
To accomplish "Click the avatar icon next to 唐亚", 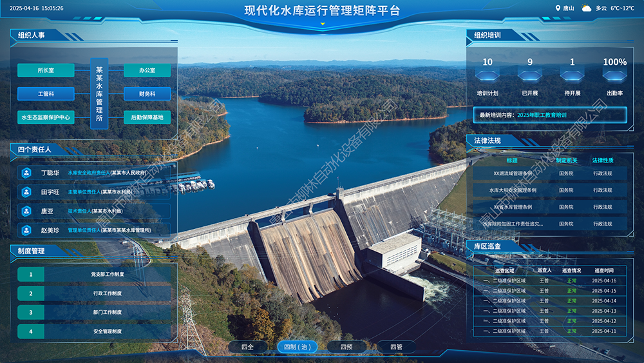I will pyautogui.click(x=26, y=211).
